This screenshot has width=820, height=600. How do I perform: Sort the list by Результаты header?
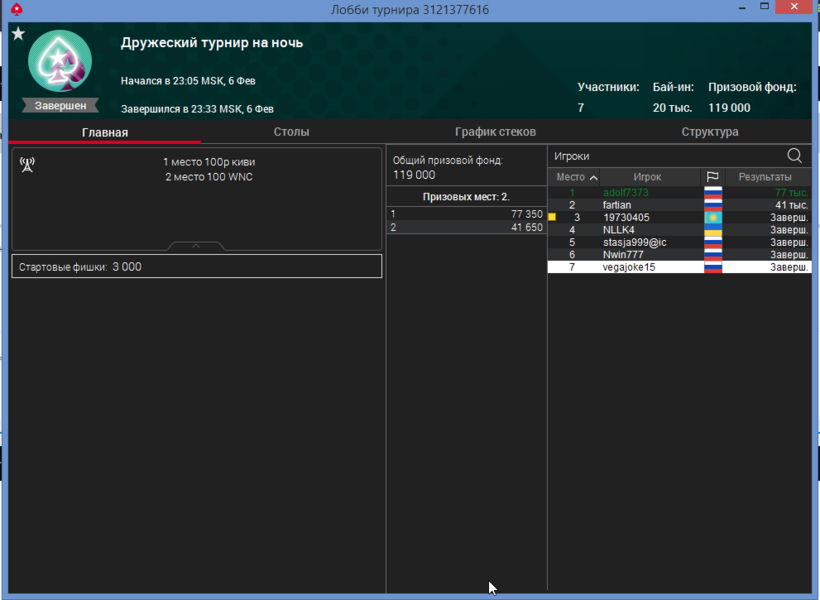click(x=764, y=177)
